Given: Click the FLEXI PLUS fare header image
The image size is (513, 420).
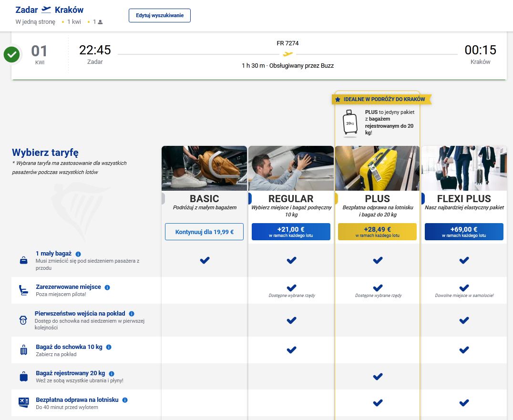Looking at the screenshot, I should pyautogui.click(x=464, y=168).
